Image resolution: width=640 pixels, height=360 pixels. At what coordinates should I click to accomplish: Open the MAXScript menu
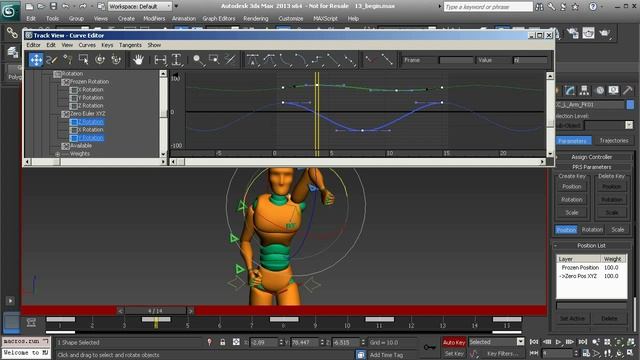pyautogui.click(x=325, y=18)
